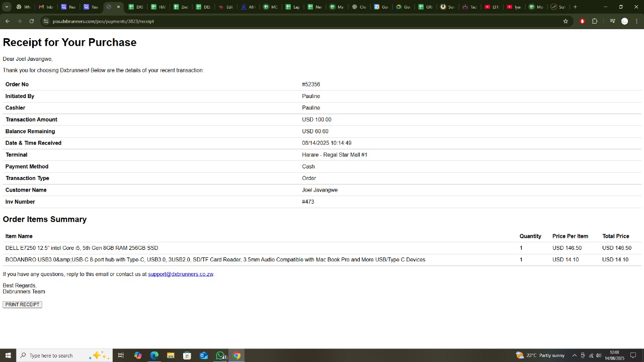This screenshot has height=362, width=644.
Task: Select the order number #52356
Action: coord(311,84)
